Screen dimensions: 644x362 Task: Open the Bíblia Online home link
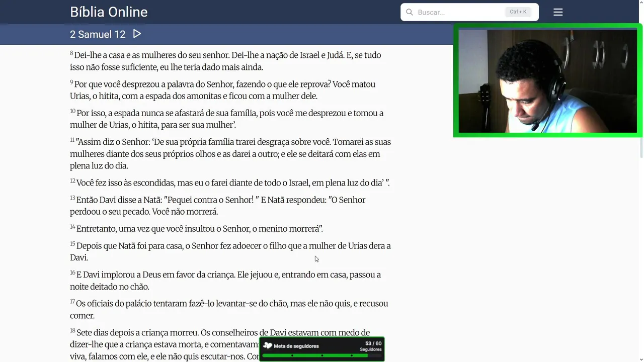coord(109,12)
